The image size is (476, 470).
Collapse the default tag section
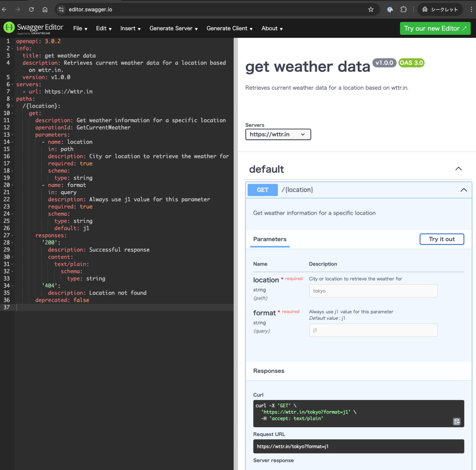pos(459,169)
